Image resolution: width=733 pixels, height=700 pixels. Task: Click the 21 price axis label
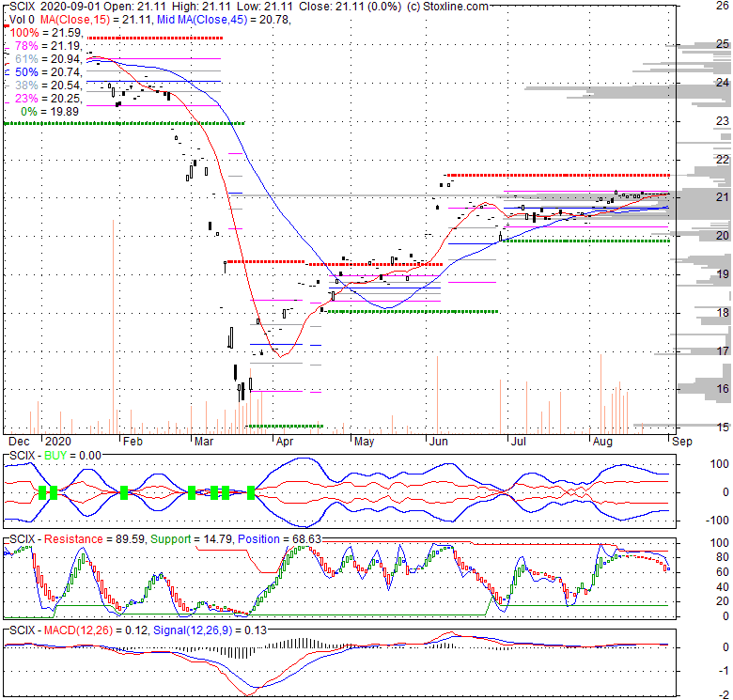coord(723,196)
